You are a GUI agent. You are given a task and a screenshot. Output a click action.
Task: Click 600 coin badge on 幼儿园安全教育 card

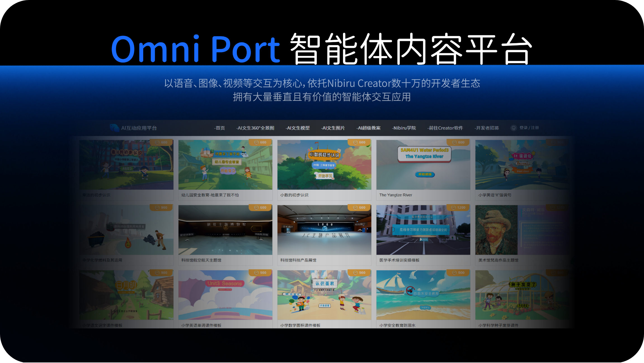(260, 142)
